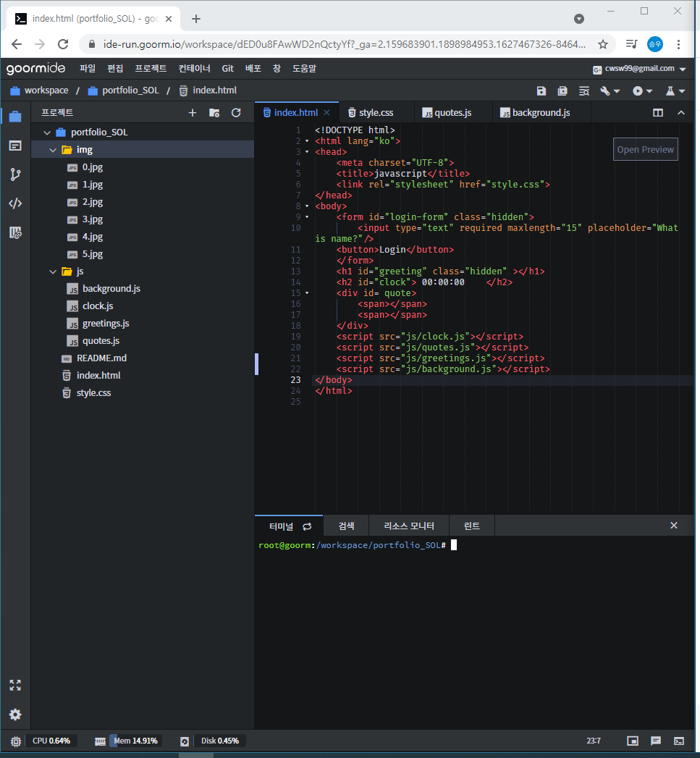This screenshot has height=758, width=700.
Task: Click the save file toolbar icon
Action: point(541,91)
